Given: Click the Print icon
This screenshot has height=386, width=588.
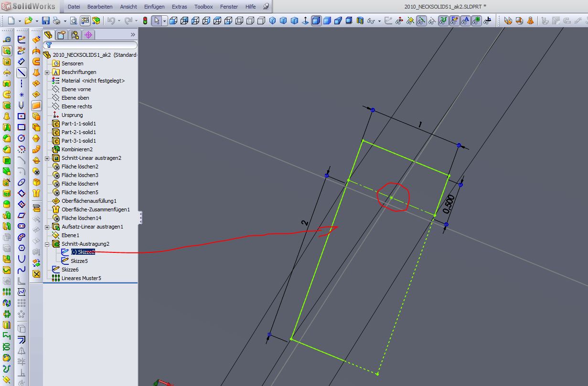Looking at the screenshot, I should click(56, 21).
